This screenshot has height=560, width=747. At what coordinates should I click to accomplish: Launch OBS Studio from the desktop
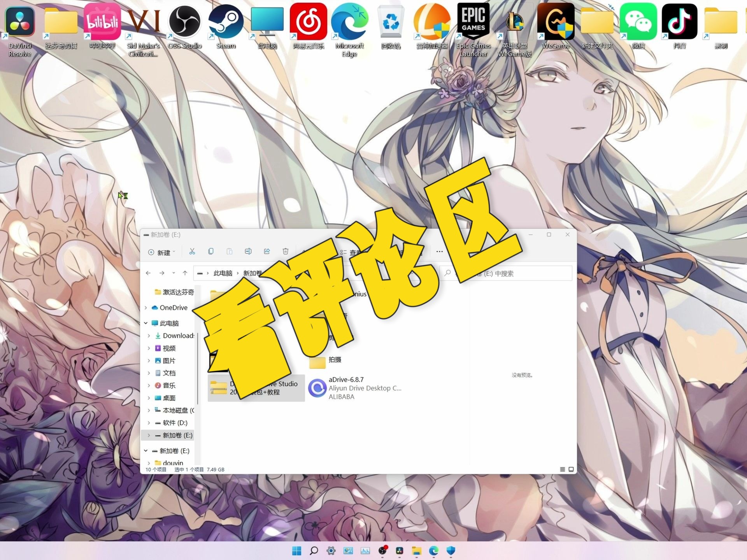[x=185, y=27]
